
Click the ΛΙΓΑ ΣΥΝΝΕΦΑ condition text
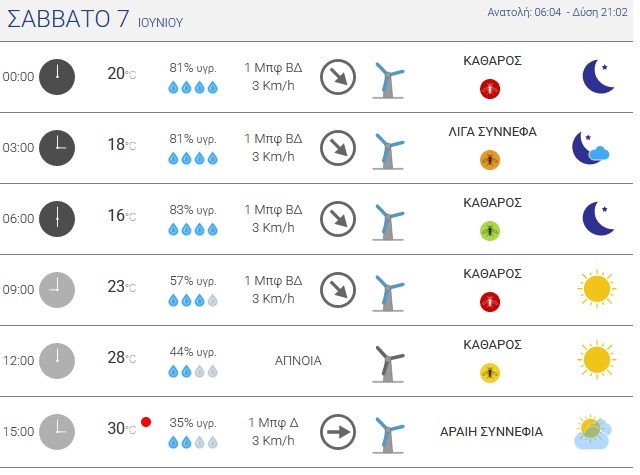pyautogui.click(x=492, y=132)
